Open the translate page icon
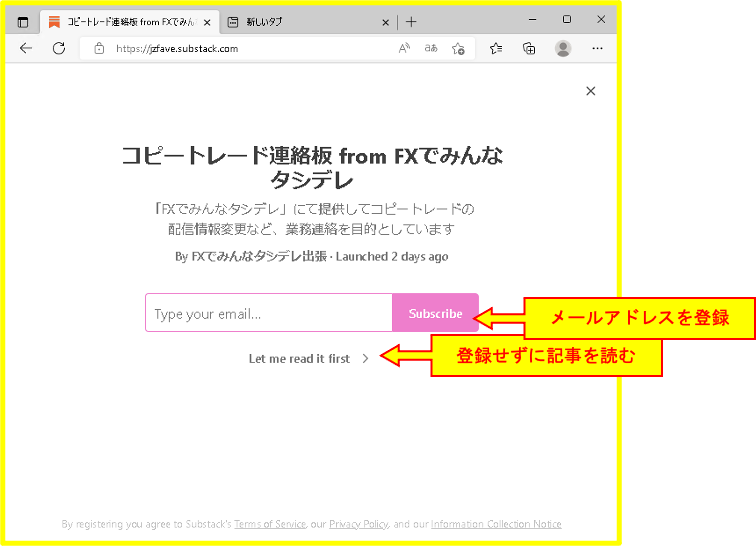Image resolution: width=756 pixels, height=546 pixels. point(431,48)
